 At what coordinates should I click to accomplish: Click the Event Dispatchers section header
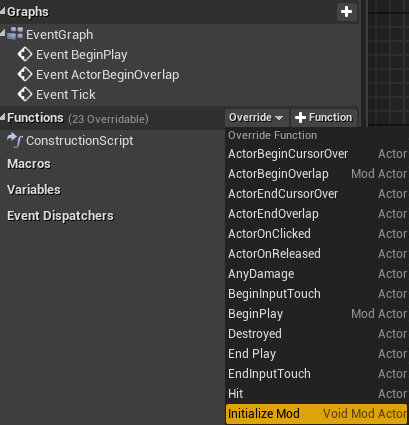(x=60, y=216)
